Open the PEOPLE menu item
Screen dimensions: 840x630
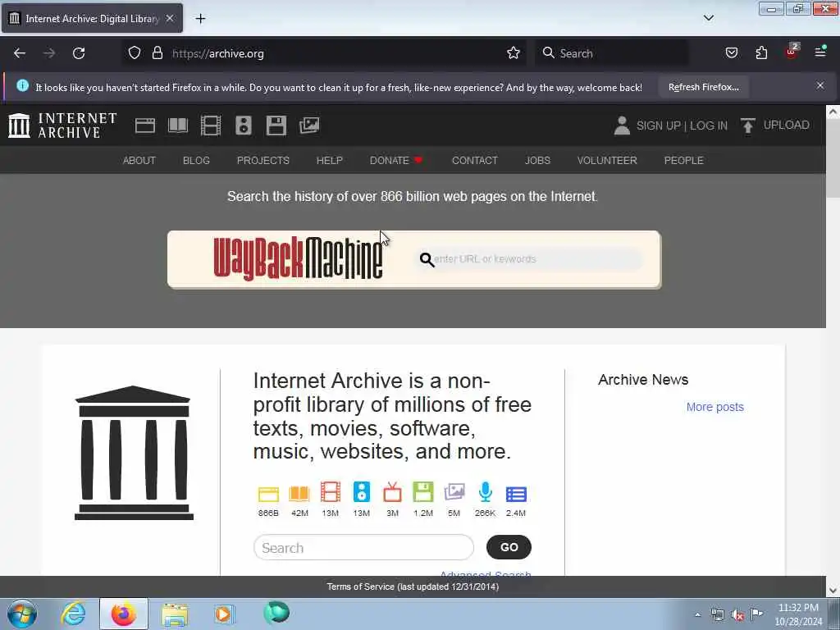(683, 160)
